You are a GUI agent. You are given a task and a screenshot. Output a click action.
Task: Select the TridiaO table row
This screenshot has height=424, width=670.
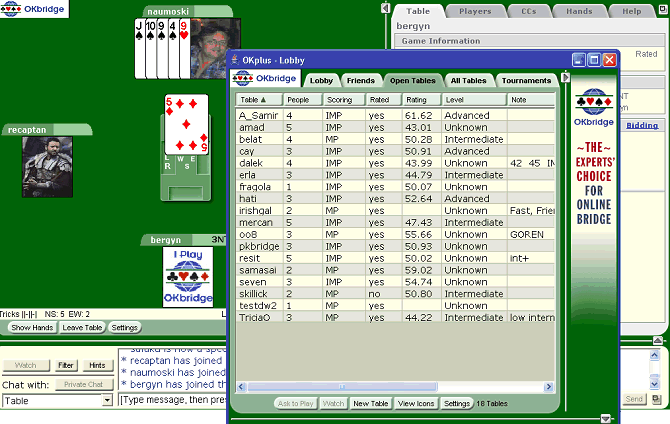coord(395,318)
